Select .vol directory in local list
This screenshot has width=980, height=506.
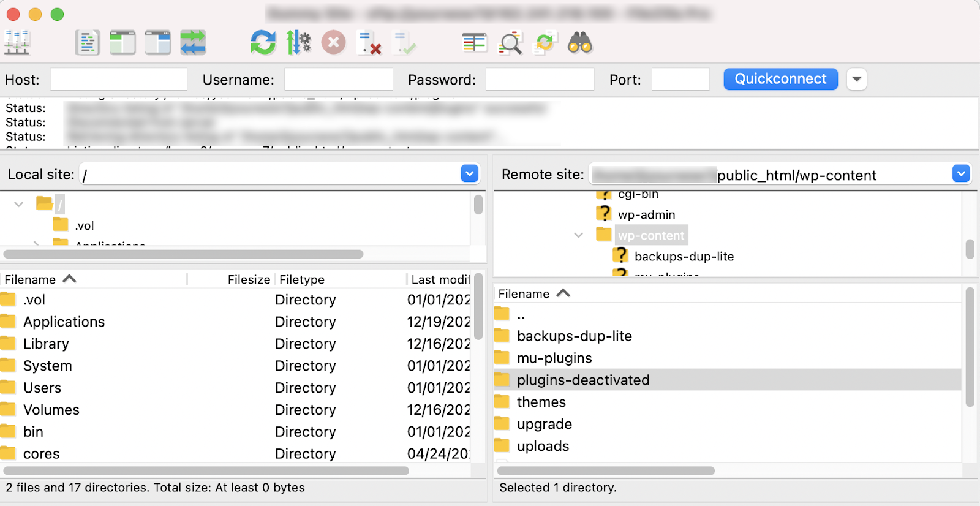(236, 300)
